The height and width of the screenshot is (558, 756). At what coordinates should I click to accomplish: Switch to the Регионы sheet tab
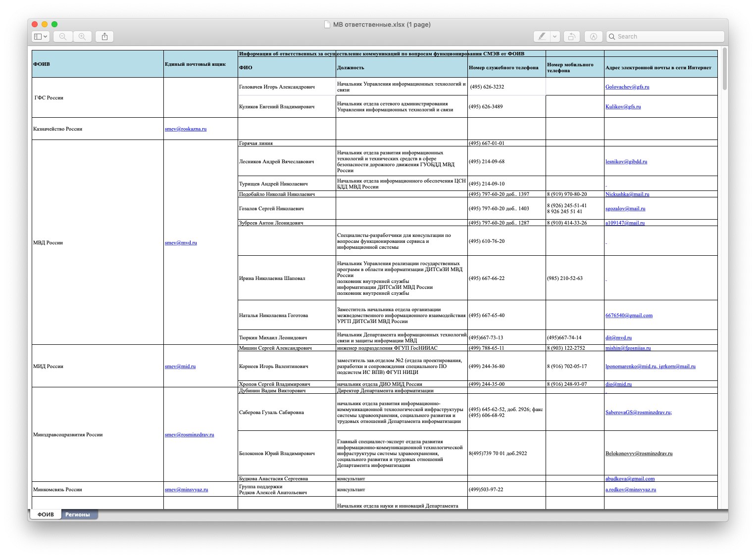point(78,514)
